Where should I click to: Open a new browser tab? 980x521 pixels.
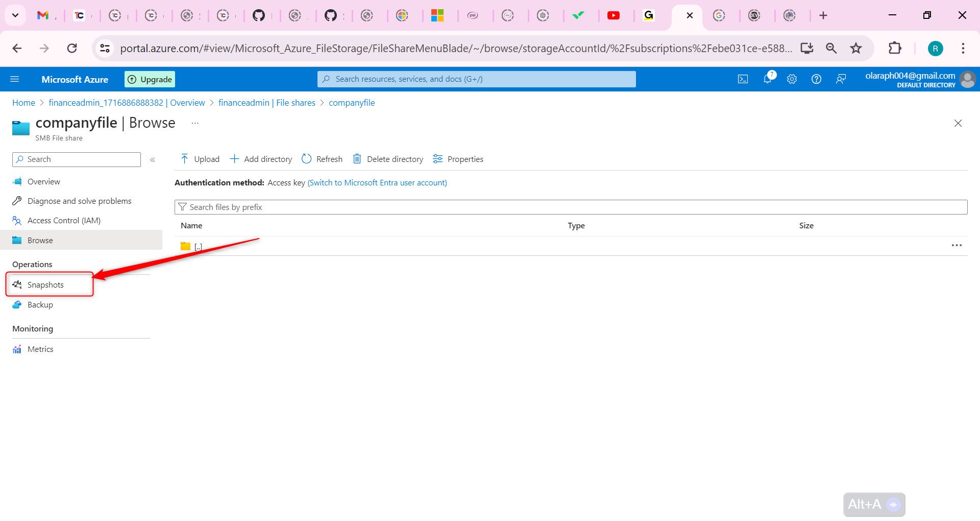[823, 15]
